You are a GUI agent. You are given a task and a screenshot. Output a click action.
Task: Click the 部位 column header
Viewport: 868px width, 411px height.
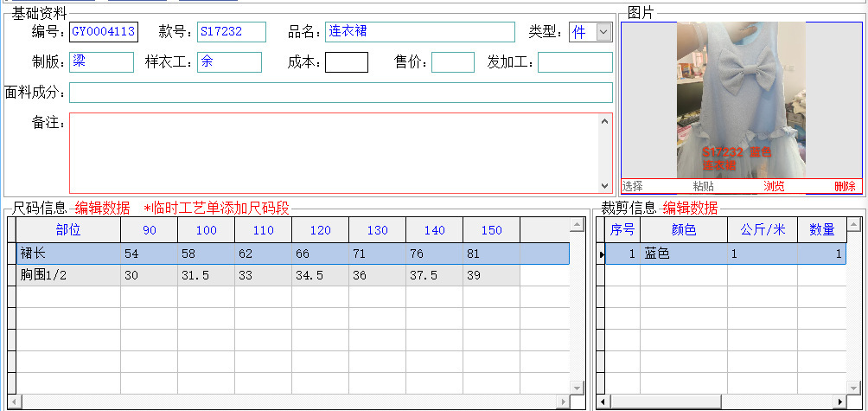pos(68,230)
